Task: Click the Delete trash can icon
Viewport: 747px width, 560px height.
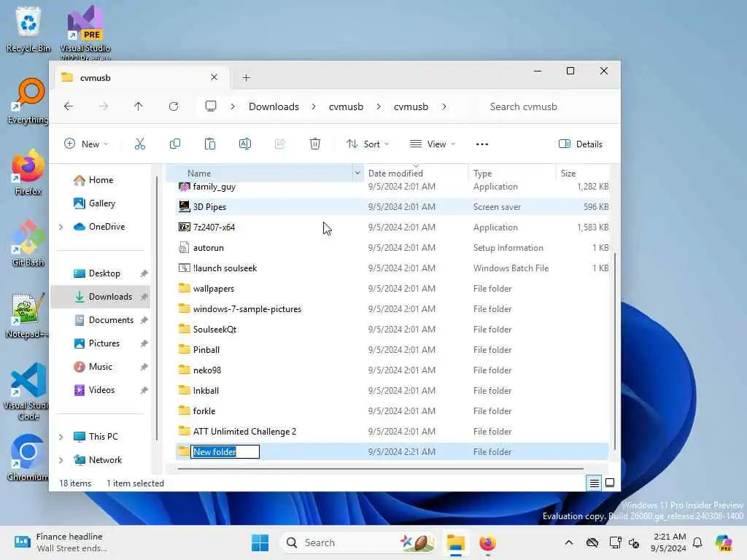Action: click(x=315, y=144)
